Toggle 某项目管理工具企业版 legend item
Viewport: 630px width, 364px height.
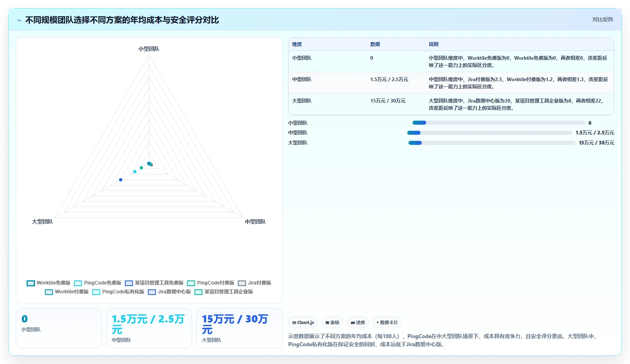[x=224, y=292]
